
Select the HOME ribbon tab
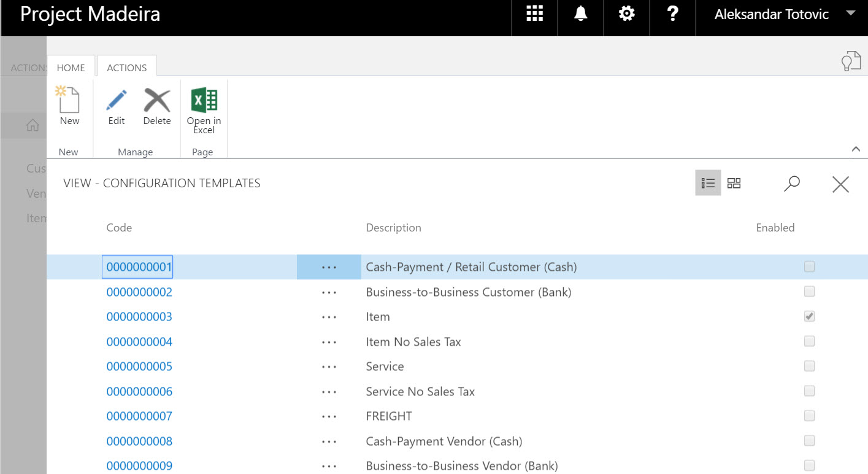71,68
